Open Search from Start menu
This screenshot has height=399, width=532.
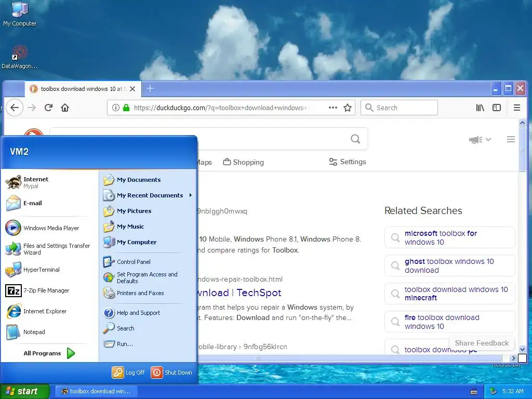pyautogui.click(x=148, y=328)
